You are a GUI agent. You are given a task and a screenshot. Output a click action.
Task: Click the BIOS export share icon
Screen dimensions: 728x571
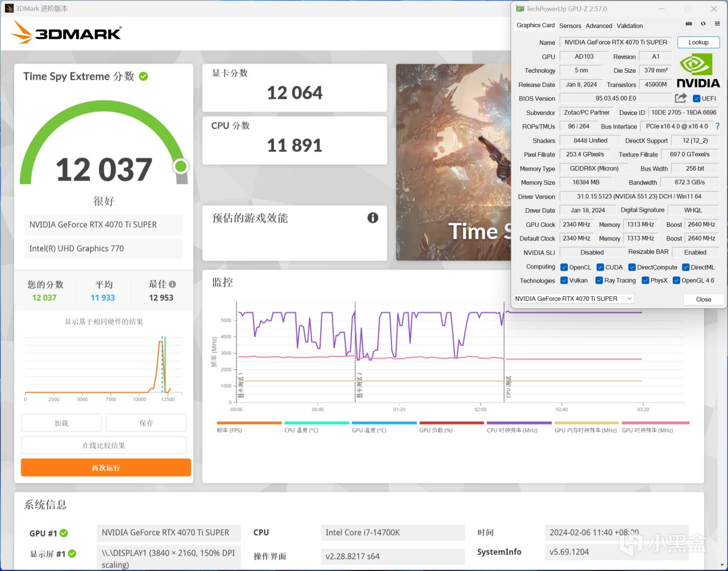(681, 98)
